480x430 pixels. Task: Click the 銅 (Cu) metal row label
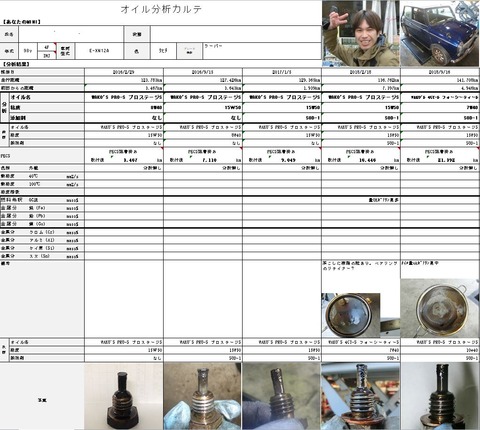coord(42,224)
